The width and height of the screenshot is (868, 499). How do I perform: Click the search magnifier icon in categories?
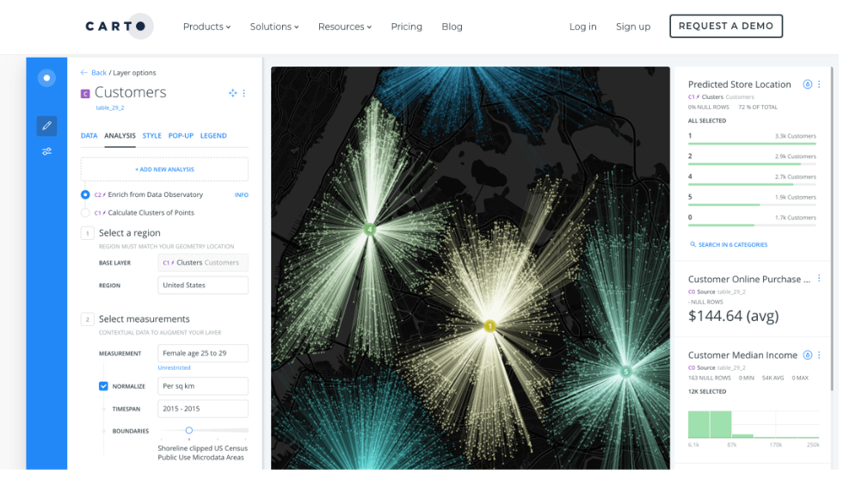pos(693,244)
